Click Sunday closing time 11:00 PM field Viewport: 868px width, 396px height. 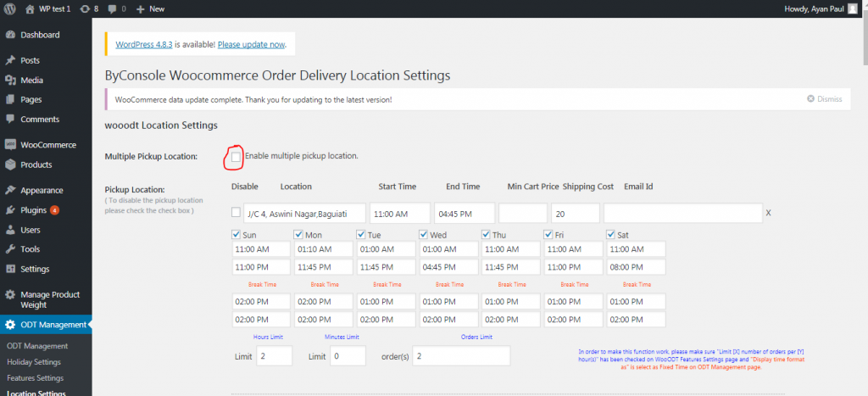(261, 267)
